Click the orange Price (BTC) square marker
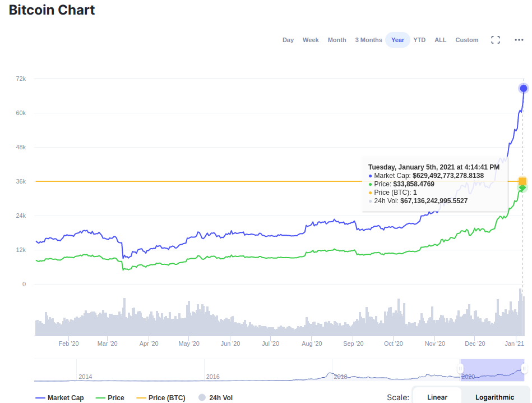This screenshot has height=403, width=532. coord(522,181)
